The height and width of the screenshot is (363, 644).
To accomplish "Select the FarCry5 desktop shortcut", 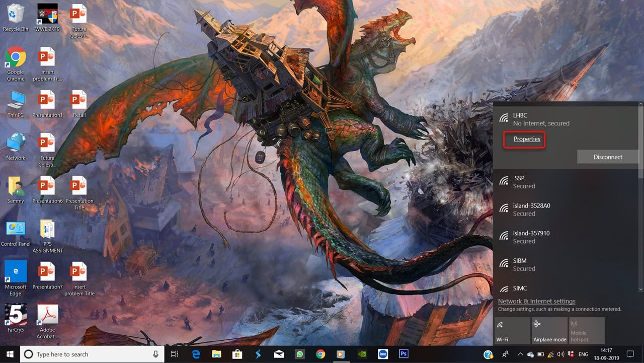I will (x=16, y=318).
